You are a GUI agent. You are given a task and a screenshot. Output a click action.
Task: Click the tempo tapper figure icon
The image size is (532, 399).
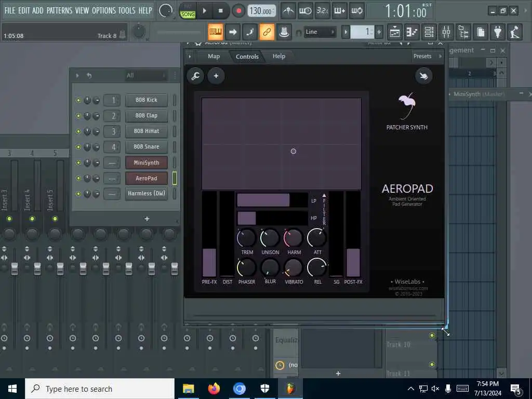tap(515, 32)
